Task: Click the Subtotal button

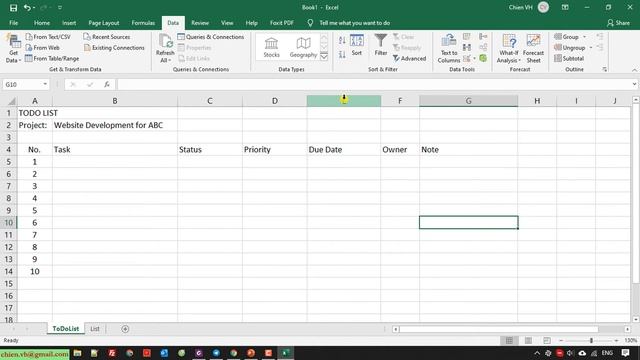Action: click(569, 58)
